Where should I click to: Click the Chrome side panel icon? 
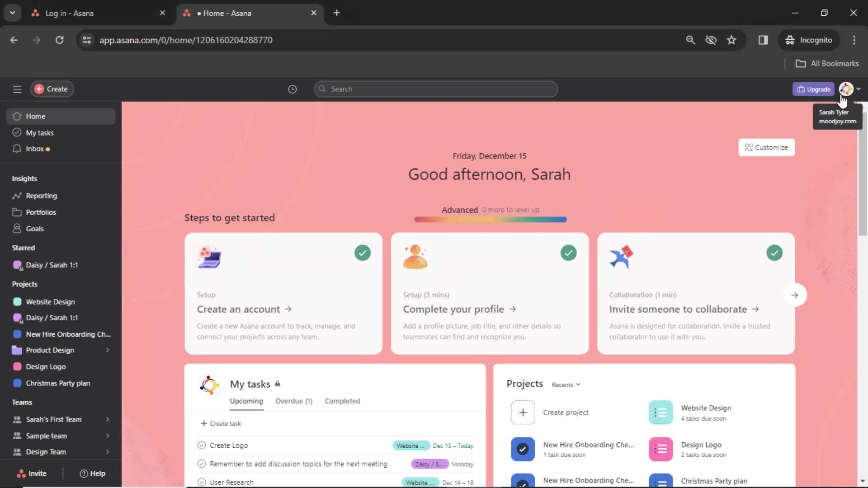tap(763, 40)
